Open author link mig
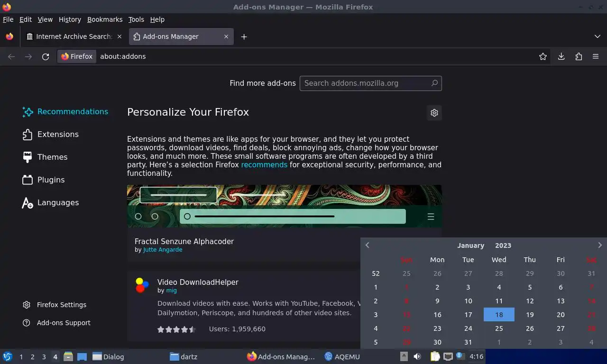Screen dimensions: 607x364 tap(171, 291)
